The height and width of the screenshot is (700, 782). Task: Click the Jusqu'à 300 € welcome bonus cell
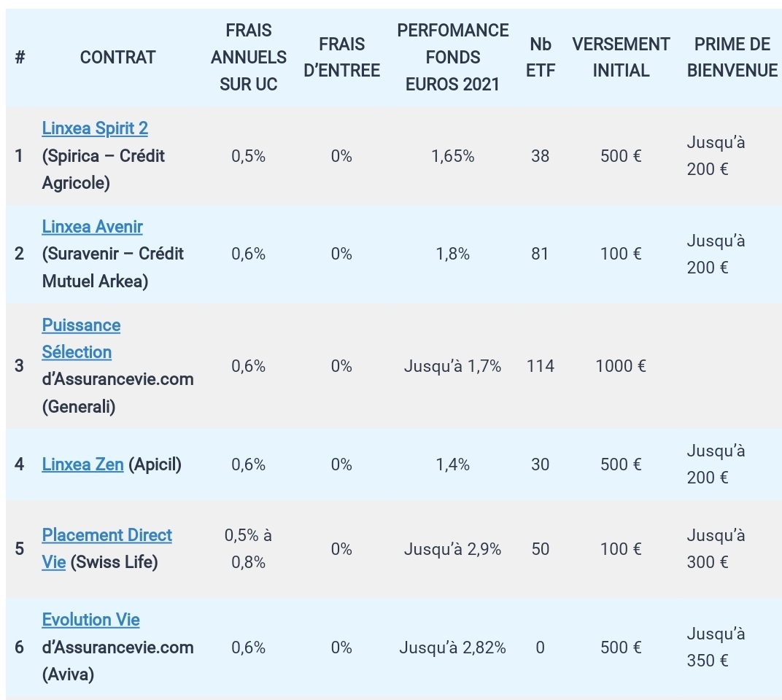click(x=716, y=549)
